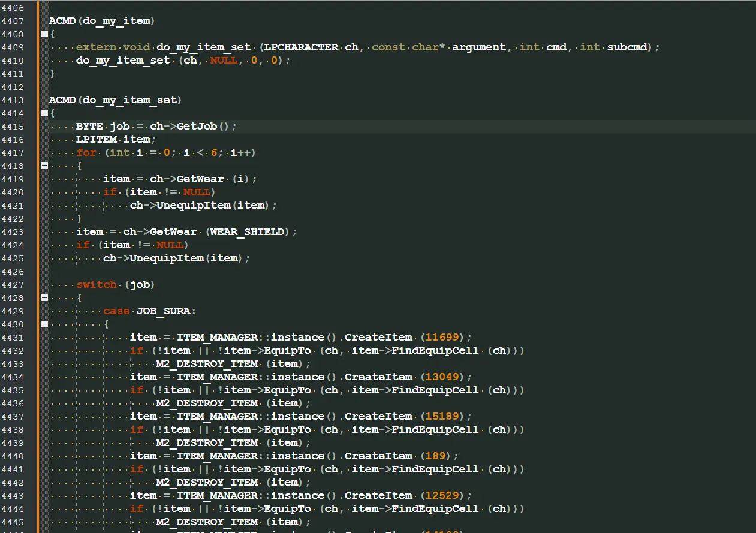Collapse the for loop block at line 4418
Image resolution: width=756 pixels, height=533 pixels.
tap(44, 166)
